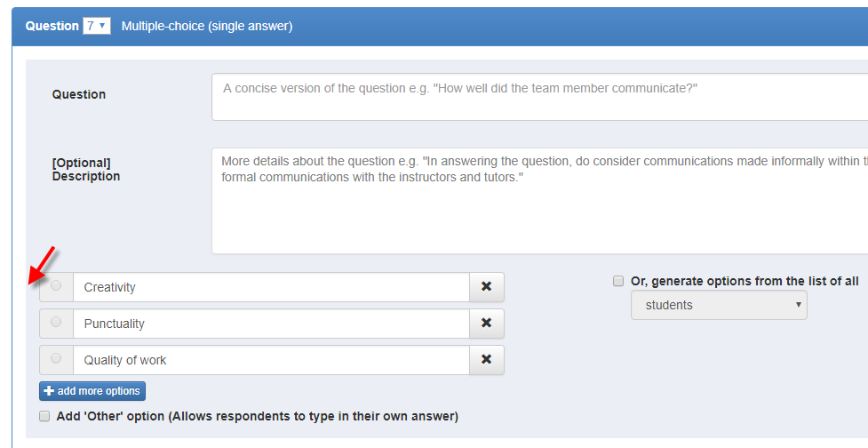
Task: Select the Quality of work radio button
Action: (56, 358)
